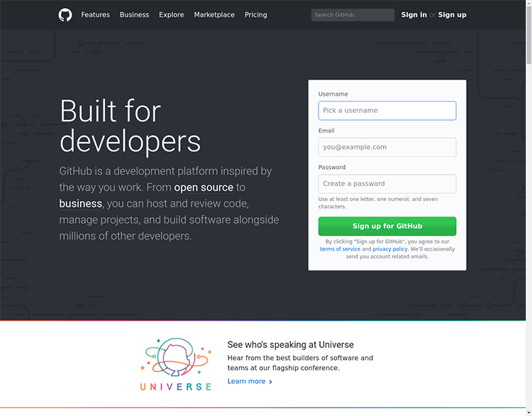
Task: Click the Learn more link
Action: pos(246,381)
